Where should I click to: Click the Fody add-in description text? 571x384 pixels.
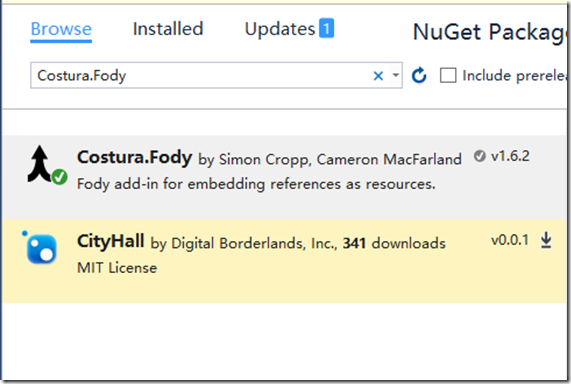[x=256, y=184]
